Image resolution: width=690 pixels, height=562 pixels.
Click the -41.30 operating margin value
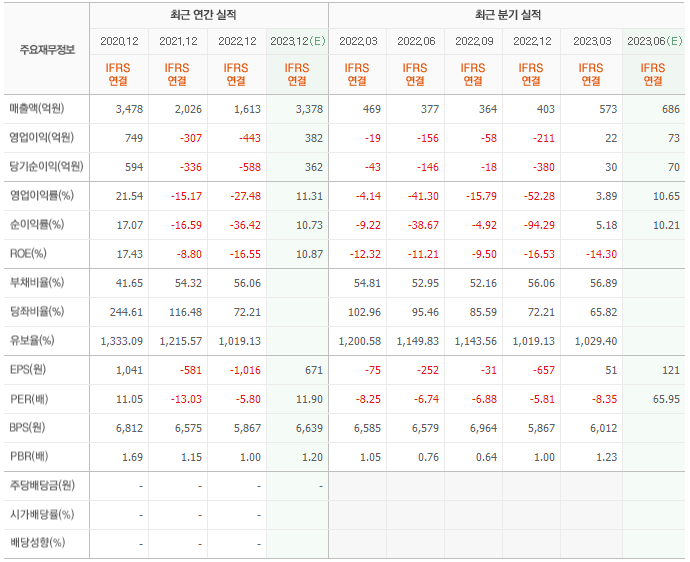(x=423, y=196)
